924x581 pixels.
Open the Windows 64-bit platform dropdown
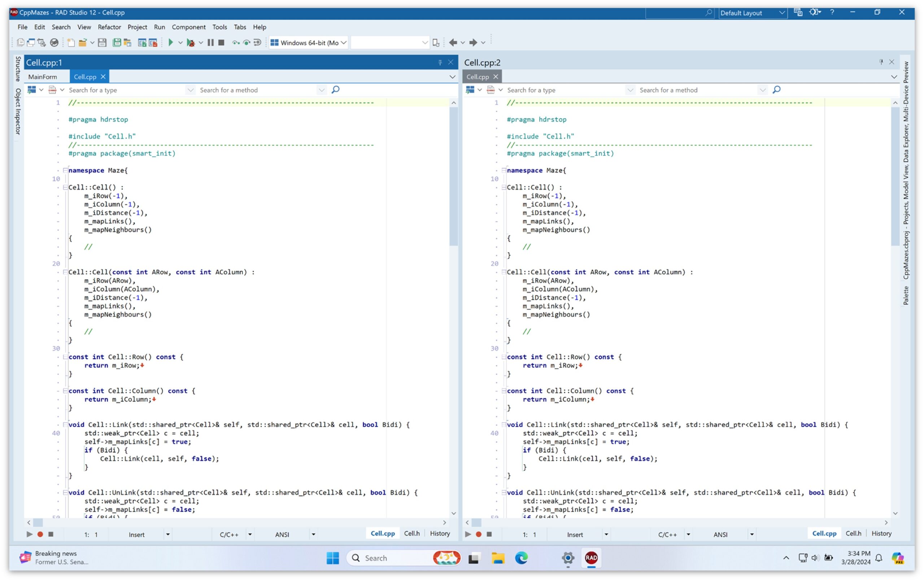click(343, 43)
